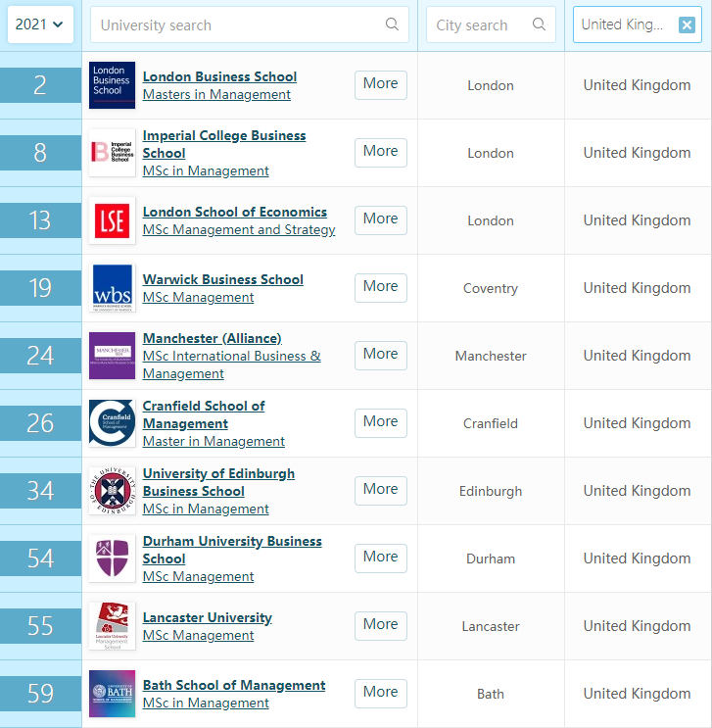This screenshot has height=728, width=712.
Task: Open the Masters in Management programme link
Action: pos(216,94)
